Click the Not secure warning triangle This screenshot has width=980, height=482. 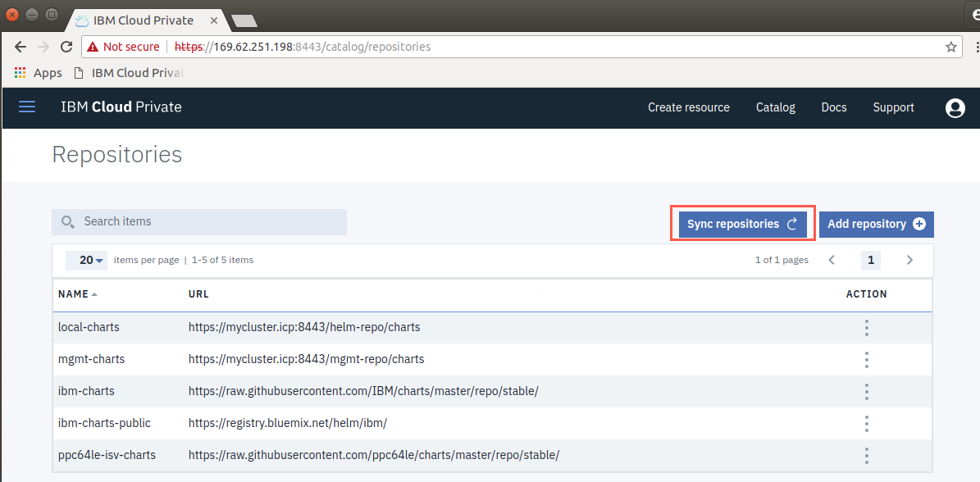[93, 47]
